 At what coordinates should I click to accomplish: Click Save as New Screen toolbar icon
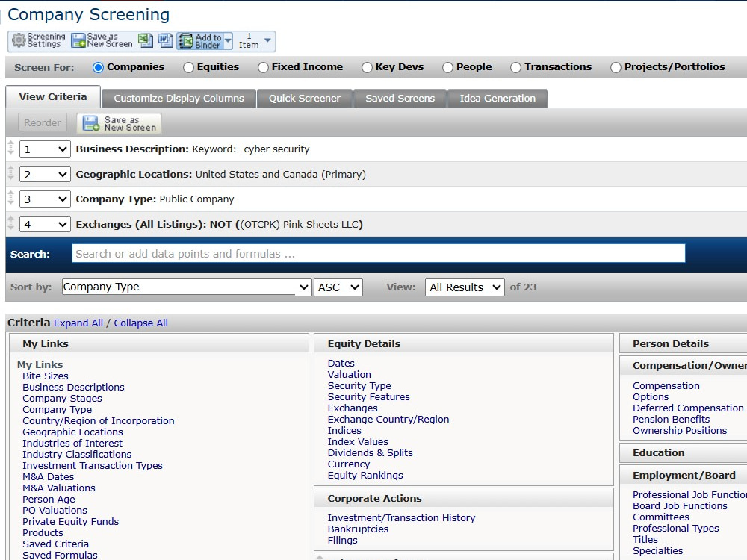coord(78,40)
